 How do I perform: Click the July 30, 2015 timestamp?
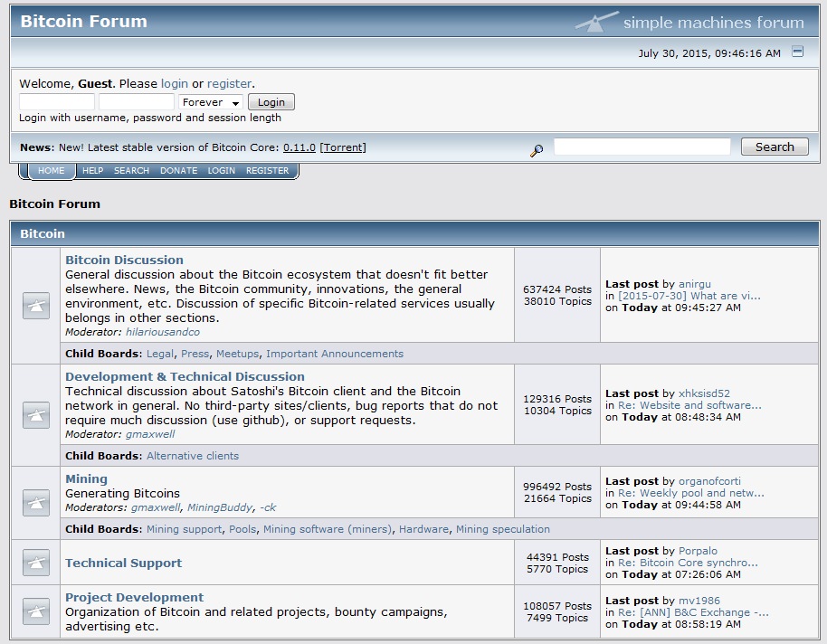pyautogui.click(x=709, y=53)
